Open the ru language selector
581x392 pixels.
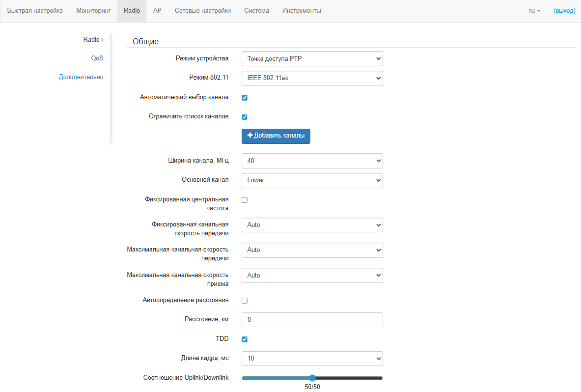click(534, 11)
